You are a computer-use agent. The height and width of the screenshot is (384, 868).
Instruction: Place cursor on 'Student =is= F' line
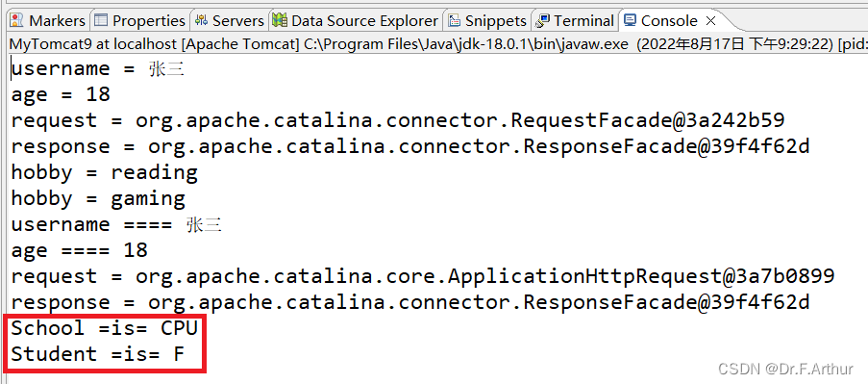98,354
